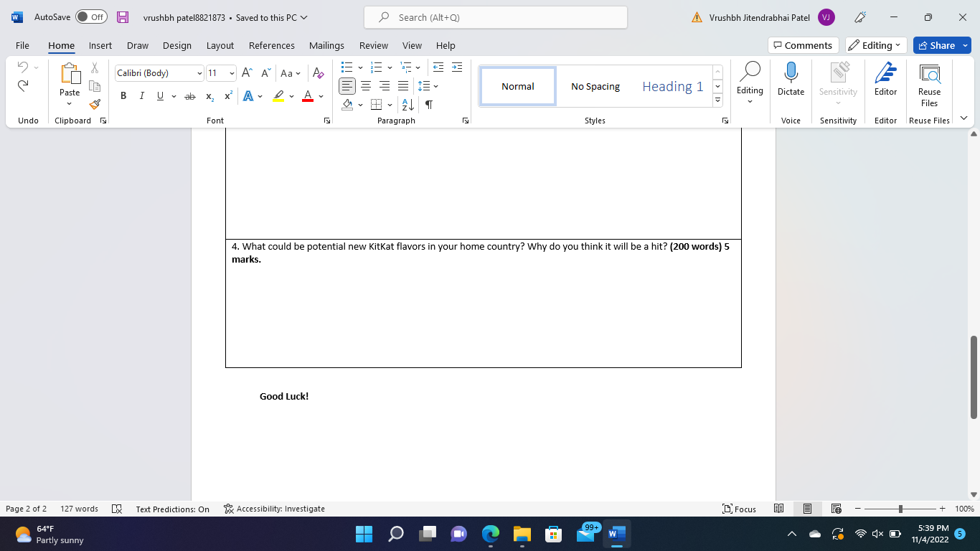This screenshot has width=980, height=551.
Task: Toggle AutoSave switch
Action: point(91,17)
